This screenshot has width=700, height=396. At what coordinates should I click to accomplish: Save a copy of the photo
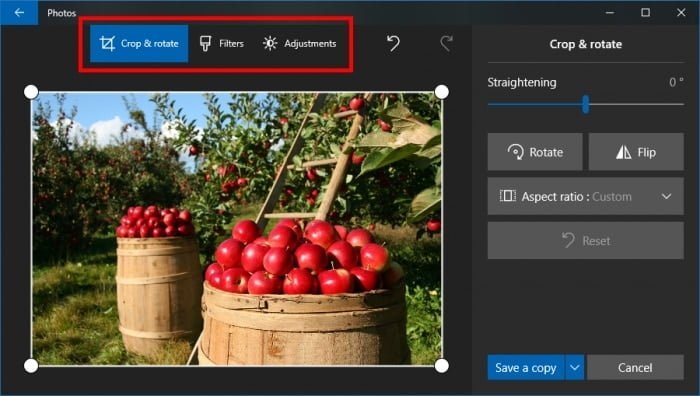[x=525, y=367]
